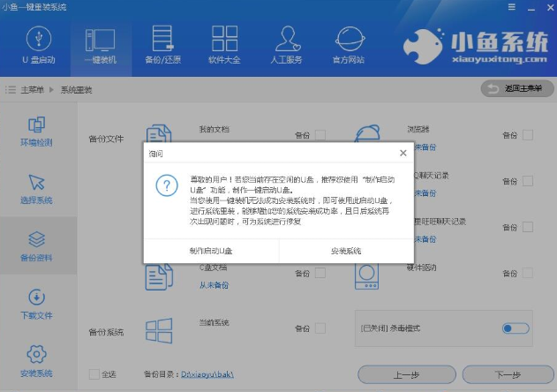Open the 软件大全 section
557x392 pixels.
tap(224, 45)
